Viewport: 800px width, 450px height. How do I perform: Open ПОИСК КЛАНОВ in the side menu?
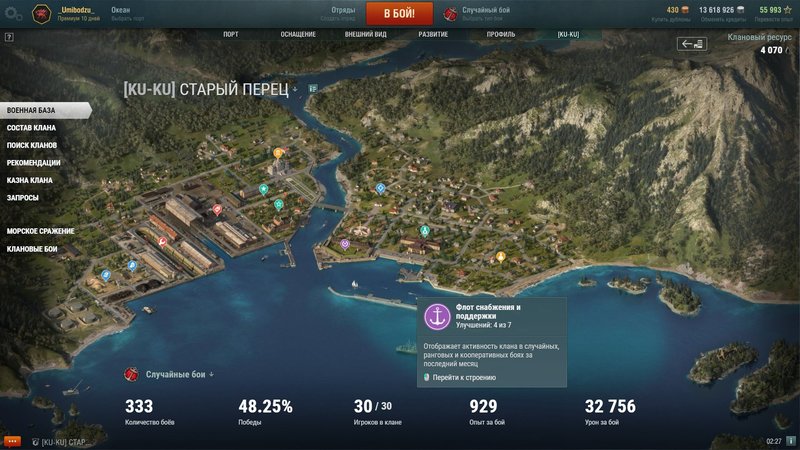(32, 145)
